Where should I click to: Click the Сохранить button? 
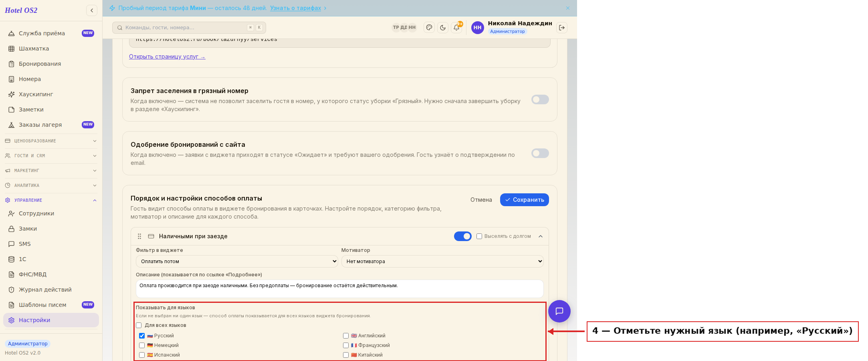525,200
